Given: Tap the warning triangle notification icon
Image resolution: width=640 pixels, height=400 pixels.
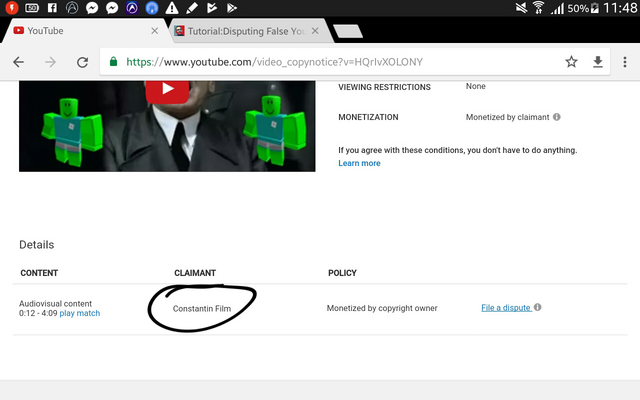Looking at the screenshot, I should coord(172,8).
